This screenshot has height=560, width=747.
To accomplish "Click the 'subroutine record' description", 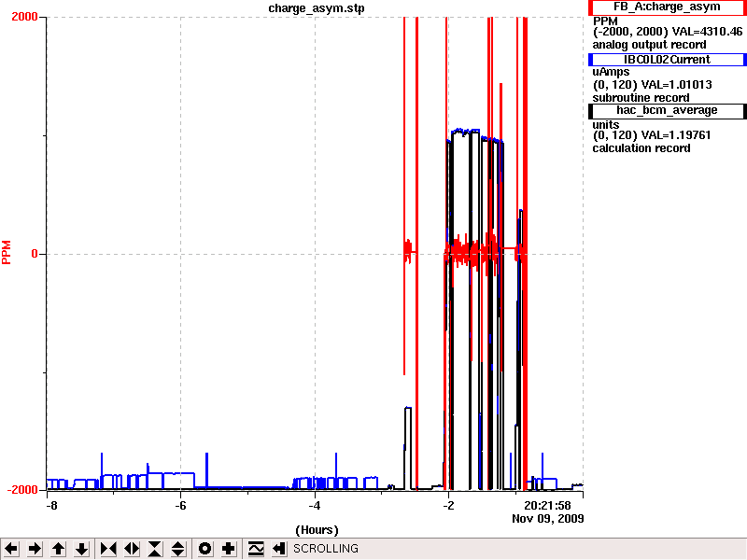I will point(641,98).
